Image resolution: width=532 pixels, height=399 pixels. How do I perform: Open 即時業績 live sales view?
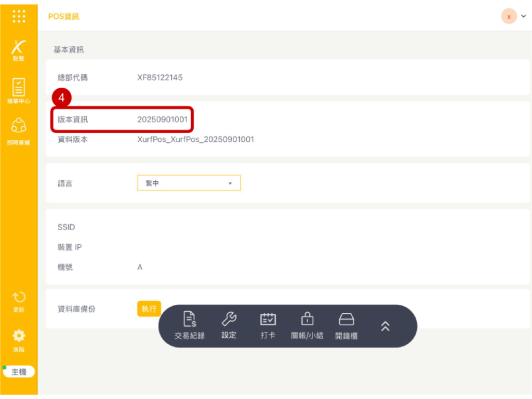tap(19, 131)
